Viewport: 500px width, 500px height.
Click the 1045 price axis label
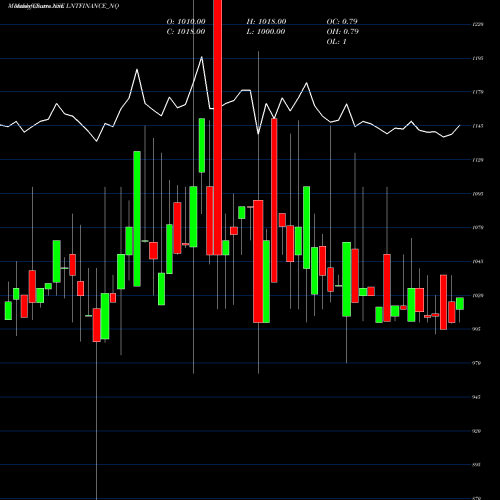478,262
